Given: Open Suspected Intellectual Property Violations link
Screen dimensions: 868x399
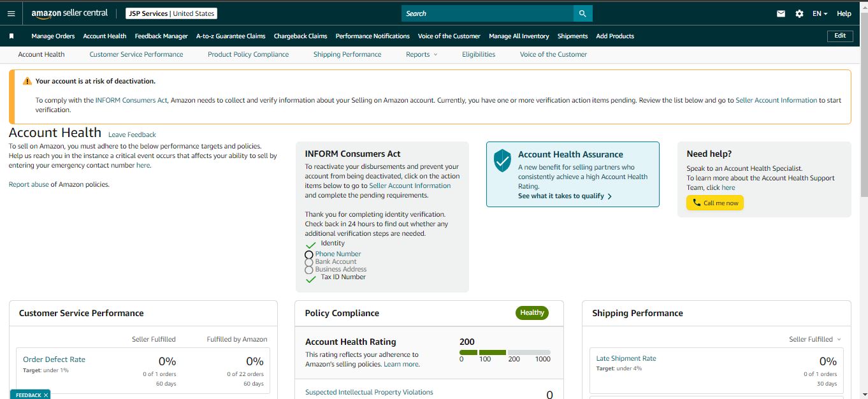Looking at the screenshot, I should point(369,392).
